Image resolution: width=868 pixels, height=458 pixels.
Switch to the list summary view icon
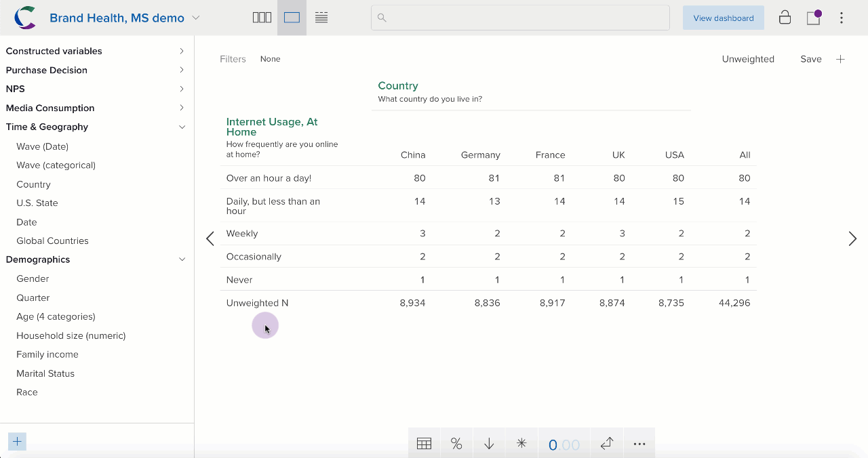tap(321, 18)
